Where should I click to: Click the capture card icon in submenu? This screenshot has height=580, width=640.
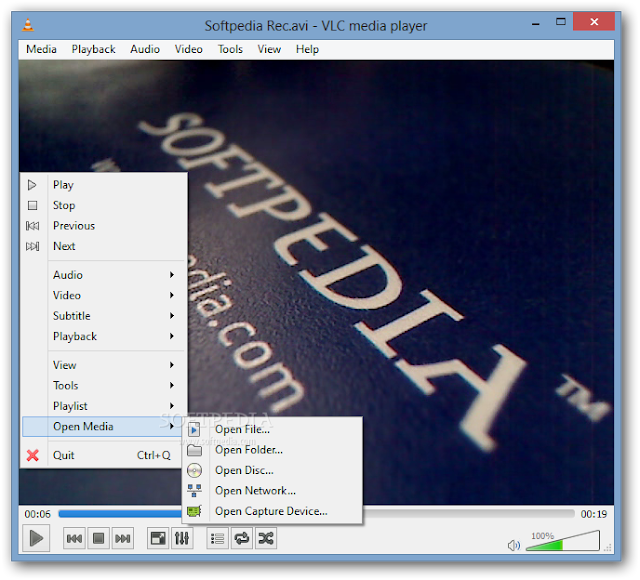(x=194, y=511)
